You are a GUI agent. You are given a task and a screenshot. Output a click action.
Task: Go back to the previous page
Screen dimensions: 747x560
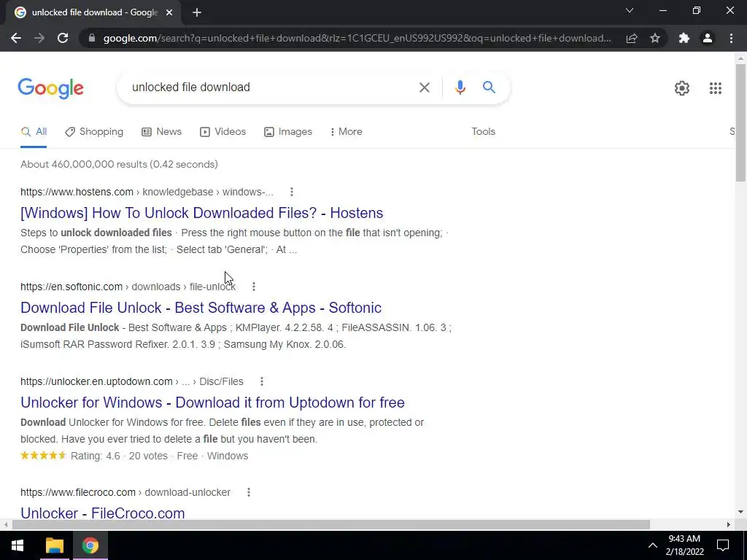pyautogui.click(x=16, y=38)
